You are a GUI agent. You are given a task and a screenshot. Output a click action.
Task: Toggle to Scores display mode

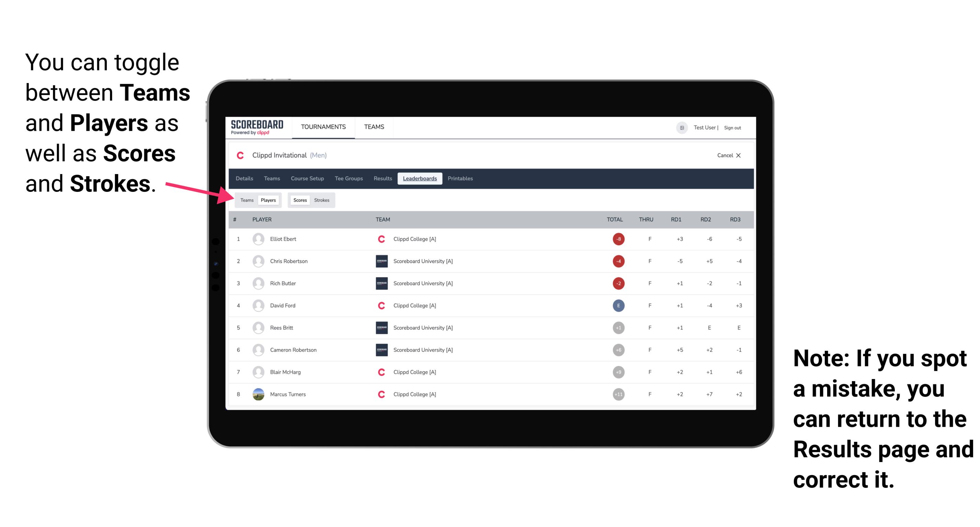[x=299, y=200]
